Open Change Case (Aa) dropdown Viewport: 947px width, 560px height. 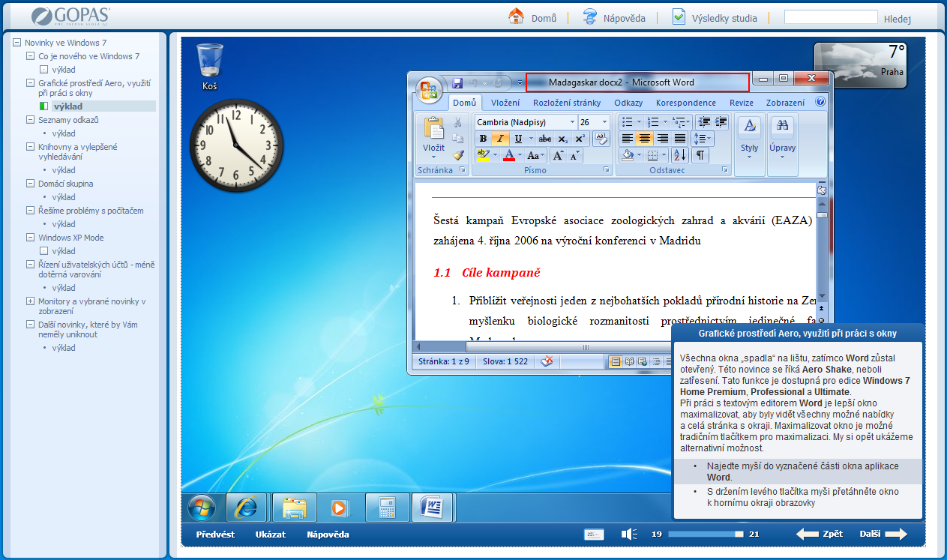point(536,156)
